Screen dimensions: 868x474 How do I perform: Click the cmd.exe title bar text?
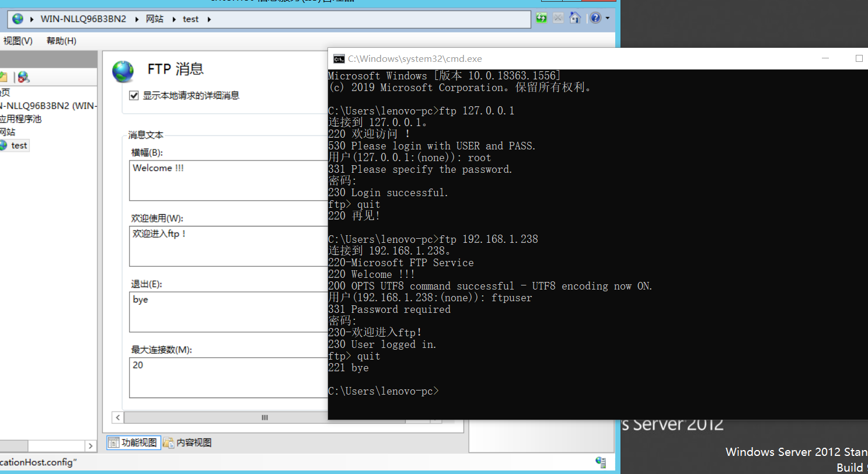[415, 58]
